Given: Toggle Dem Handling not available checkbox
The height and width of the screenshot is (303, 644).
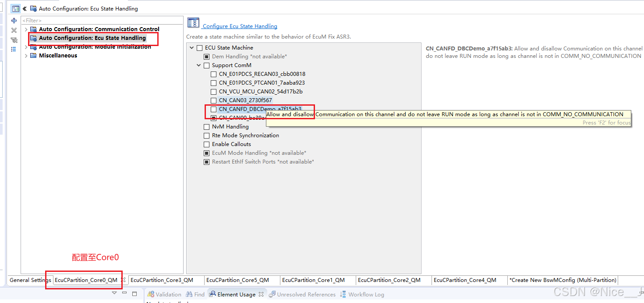Looking at the screenshot, I should coord(206,57).
